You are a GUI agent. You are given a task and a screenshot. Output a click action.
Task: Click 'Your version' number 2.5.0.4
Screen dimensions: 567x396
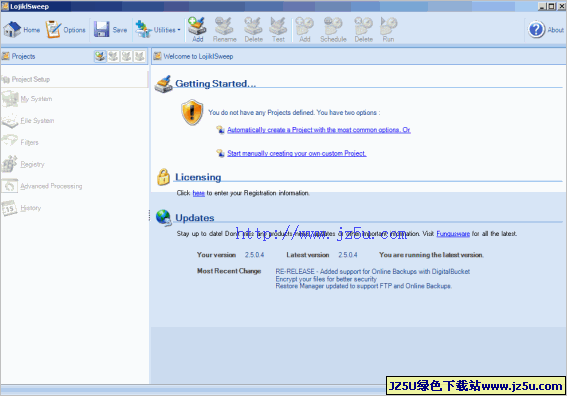[x=254, y=255]
